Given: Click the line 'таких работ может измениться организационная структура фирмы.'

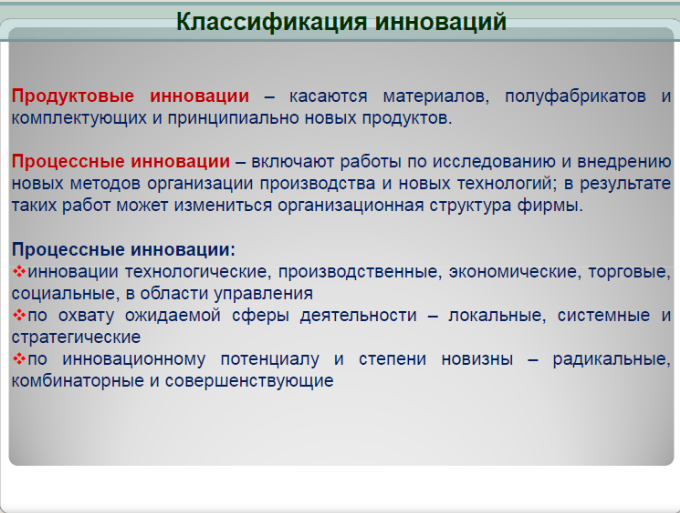Looking at the screenshot, I should [298, 206].
